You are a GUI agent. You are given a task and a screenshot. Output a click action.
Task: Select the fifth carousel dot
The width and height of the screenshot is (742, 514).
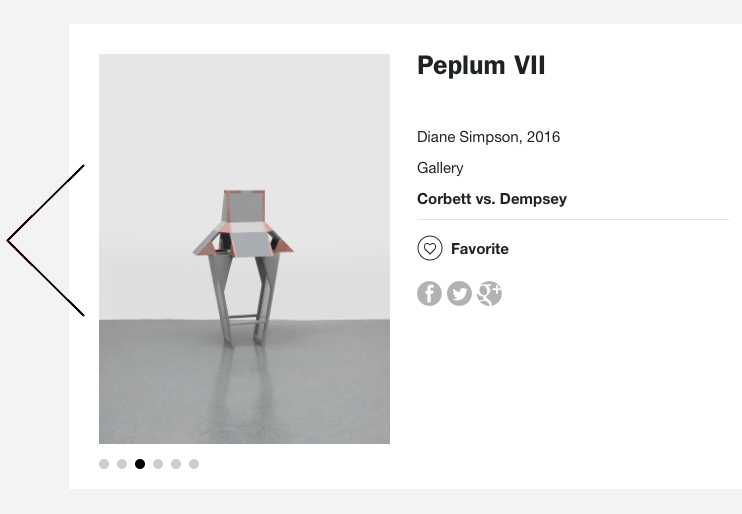point(176,464)
